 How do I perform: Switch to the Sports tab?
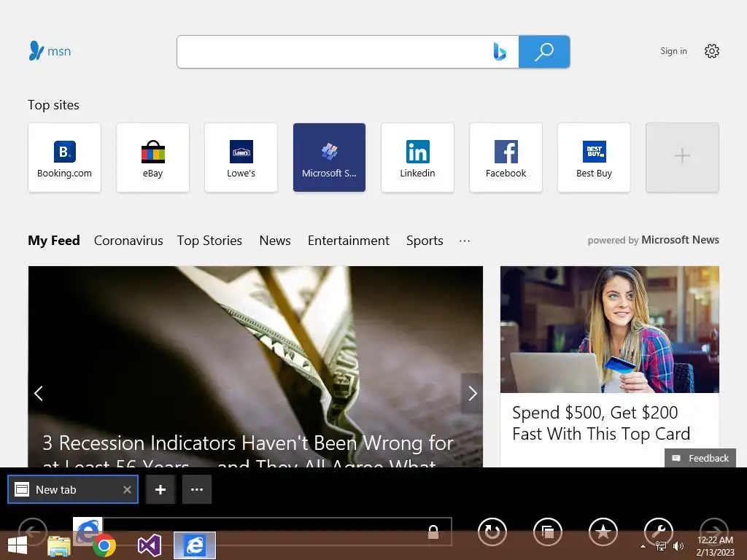click(x=425, y=241)
